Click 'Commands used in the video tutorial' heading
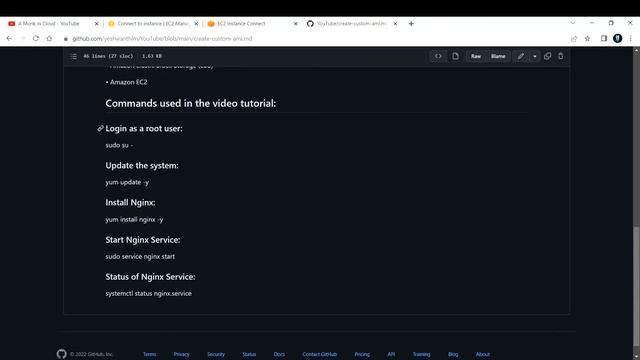 pyautogui.click(x=191, y=103)
